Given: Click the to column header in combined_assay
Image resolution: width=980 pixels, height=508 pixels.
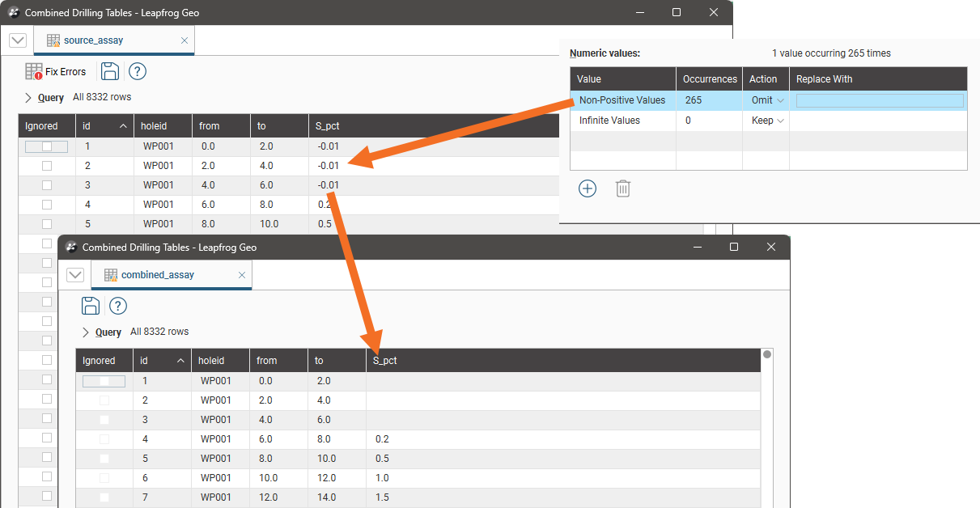Looking at the screenshot, I should [x=337, y=361].
